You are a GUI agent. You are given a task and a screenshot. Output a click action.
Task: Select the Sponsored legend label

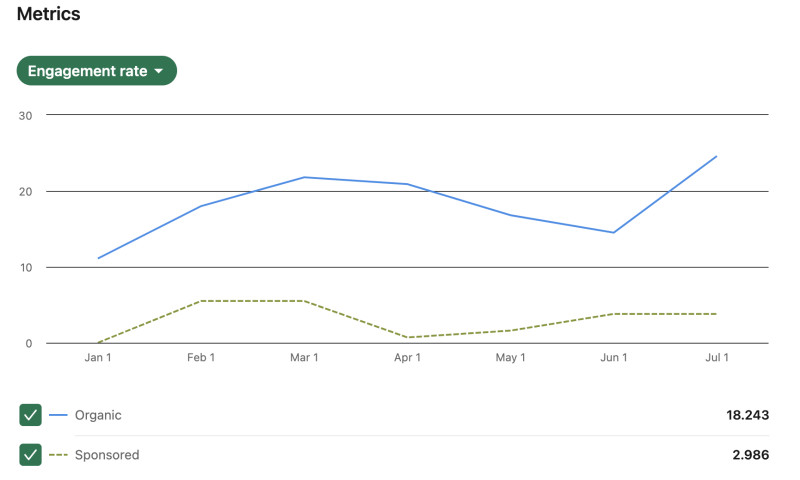(107, 455)
